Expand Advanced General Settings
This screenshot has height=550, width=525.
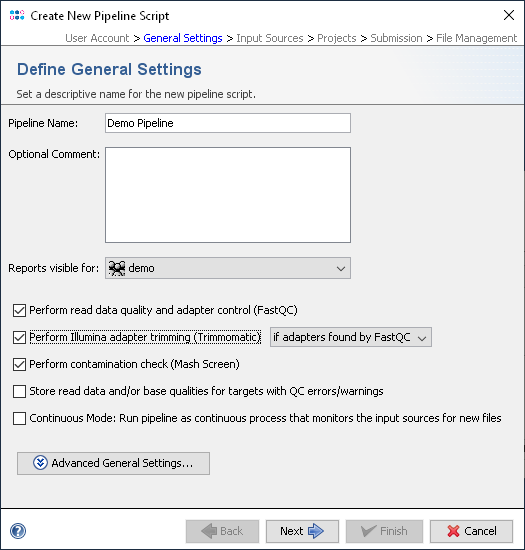pos(113,463)
